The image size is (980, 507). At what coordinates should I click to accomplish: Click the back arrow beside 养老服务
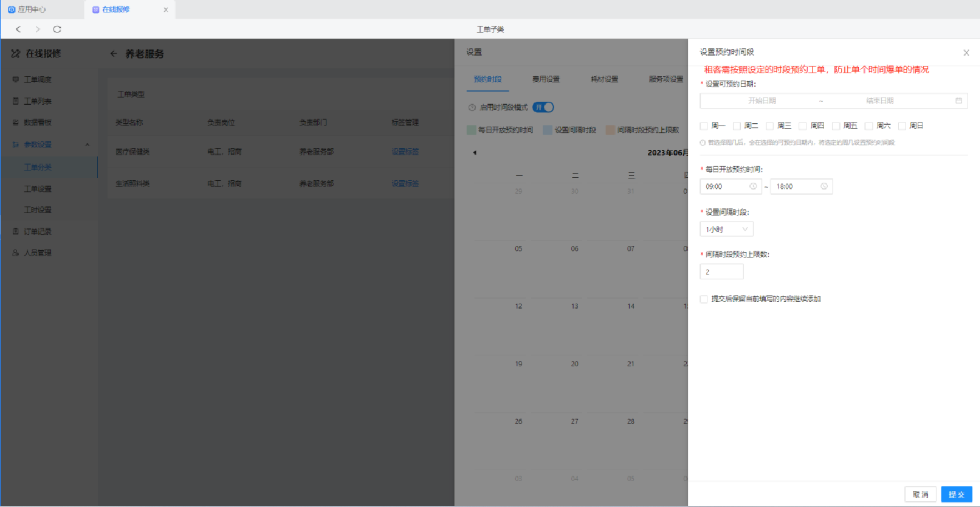tap(113, 54)
